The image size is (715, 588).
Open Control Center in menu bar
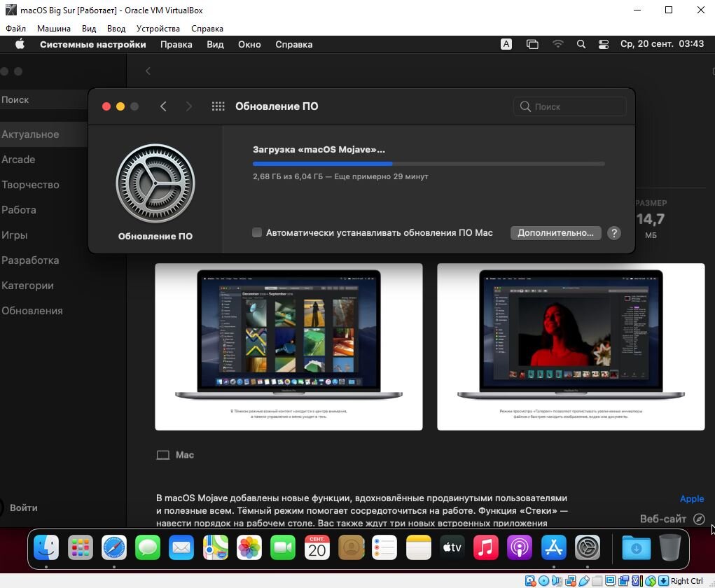(603, 44)
